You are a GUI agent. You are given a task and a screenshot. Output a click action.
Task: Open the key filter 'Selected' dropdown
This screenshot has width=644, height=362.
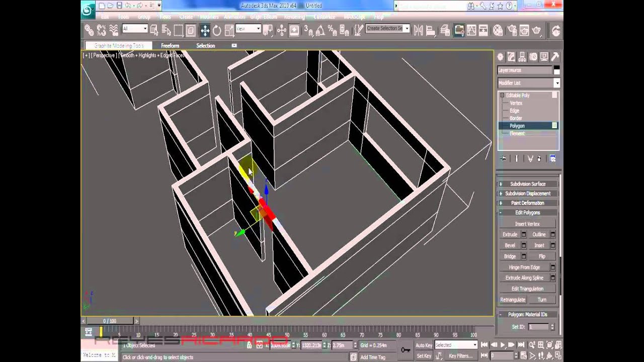pos(456,345)
